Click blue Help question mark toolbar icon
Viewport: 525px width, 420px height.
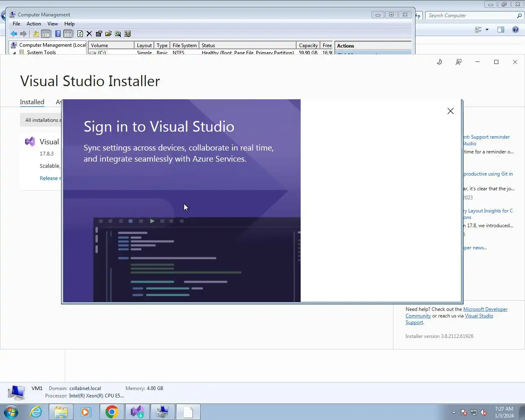point(58,34)
